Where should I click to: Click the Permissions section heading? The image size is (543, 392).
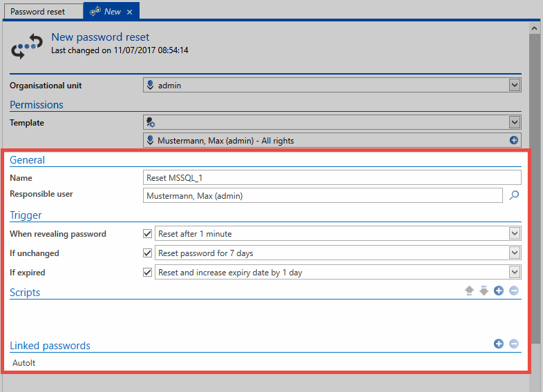point(37,104)
